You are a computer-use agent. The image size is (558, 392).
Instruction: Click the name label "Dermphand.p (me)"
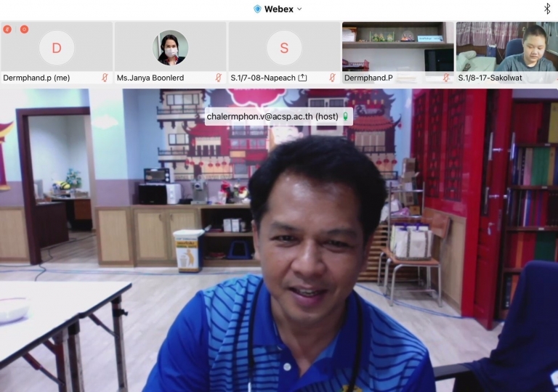[36, 78]
